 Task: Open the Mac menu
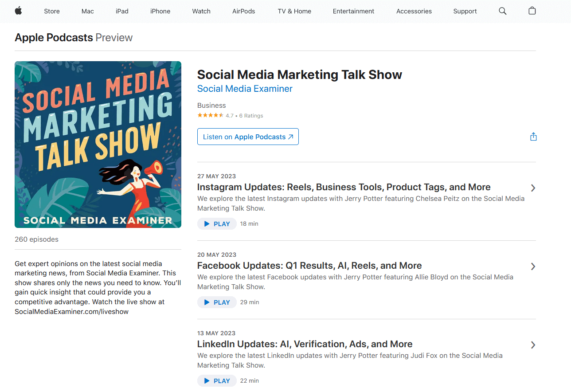pos(88,12)
